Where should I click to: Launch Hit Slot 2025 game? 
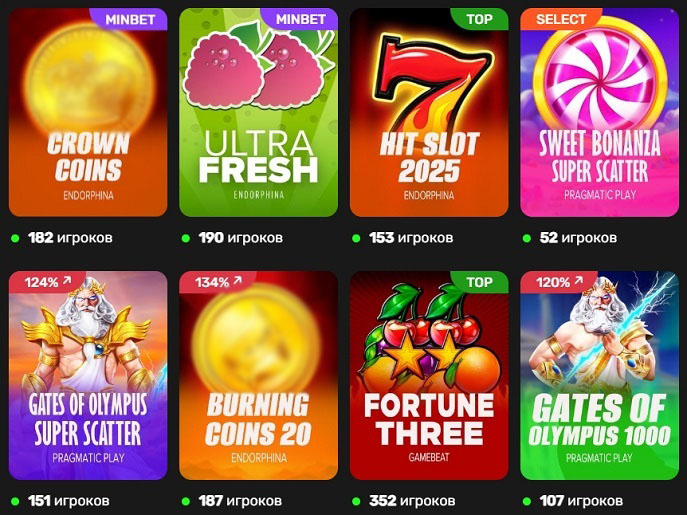[x=429, y=112]
